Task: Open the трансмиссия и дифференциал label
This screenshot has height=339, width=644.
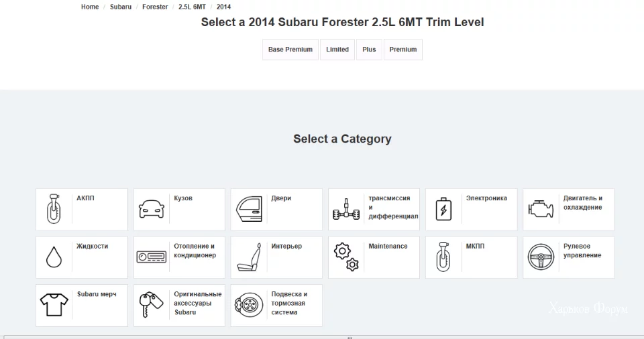Action: click(x=393, y=207)
